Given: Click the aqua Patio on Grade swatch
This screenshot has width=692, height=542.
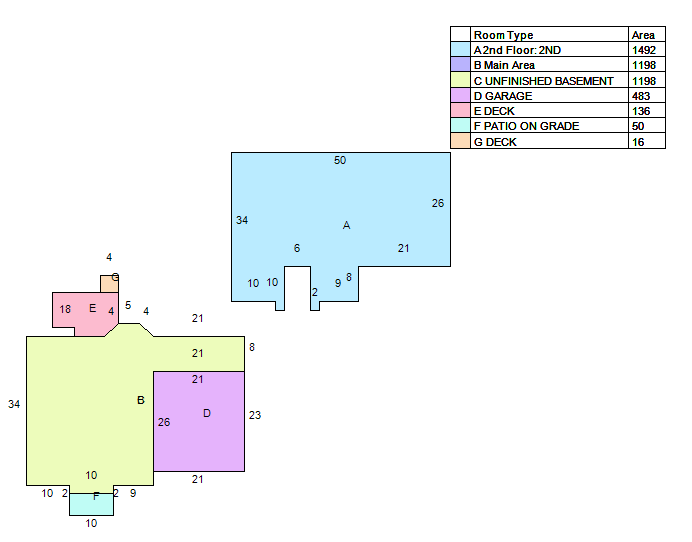Looking at the screenshot, I should [x=460, y=125].
